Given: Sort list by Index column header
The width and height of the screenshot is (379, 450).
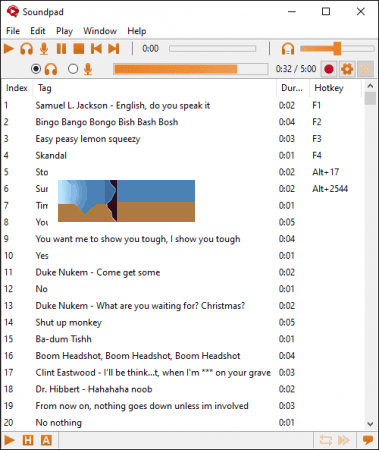Looking at the screenshot, I should tap(17, 88).
